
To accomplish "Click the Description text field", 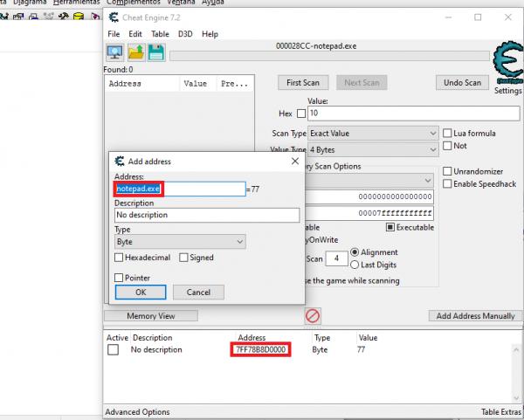I will coord(206,215).
